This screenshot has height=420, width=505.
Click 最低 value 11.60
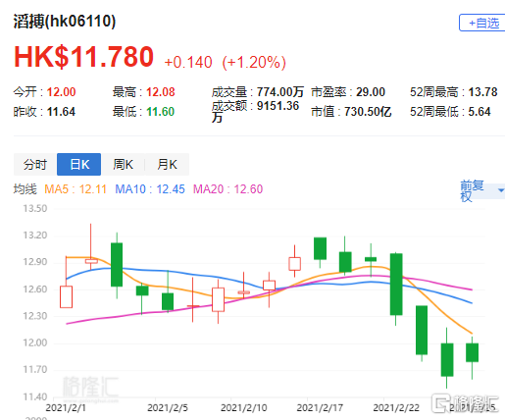(x=160, y=112)
